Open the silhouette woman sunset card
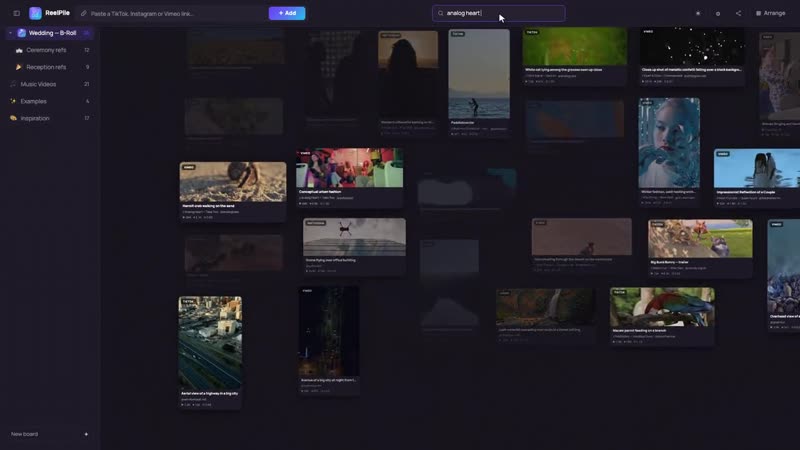Viewport: 800px width, 450px height. click(408, 83)
